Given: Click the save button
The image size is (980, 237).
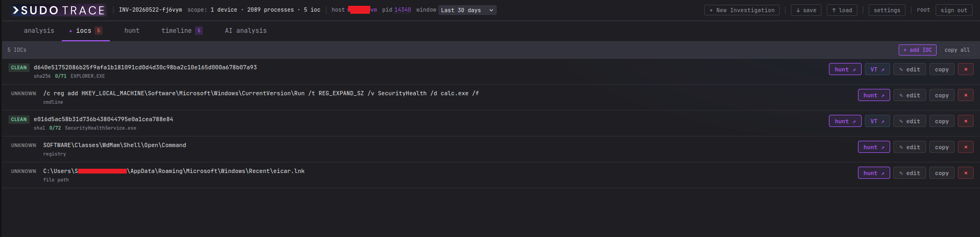Looking at the screenshot, I should (x=806, y=10).
